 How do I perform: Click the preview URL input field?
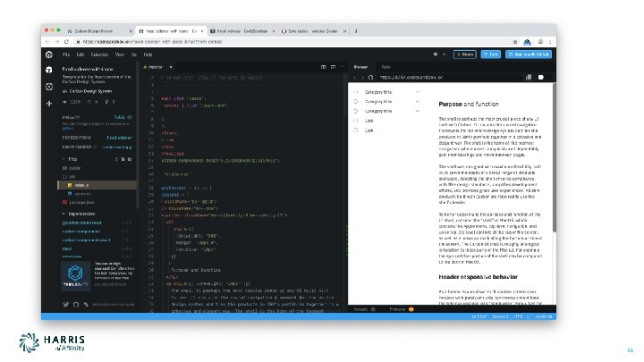(x=451, y=77)
